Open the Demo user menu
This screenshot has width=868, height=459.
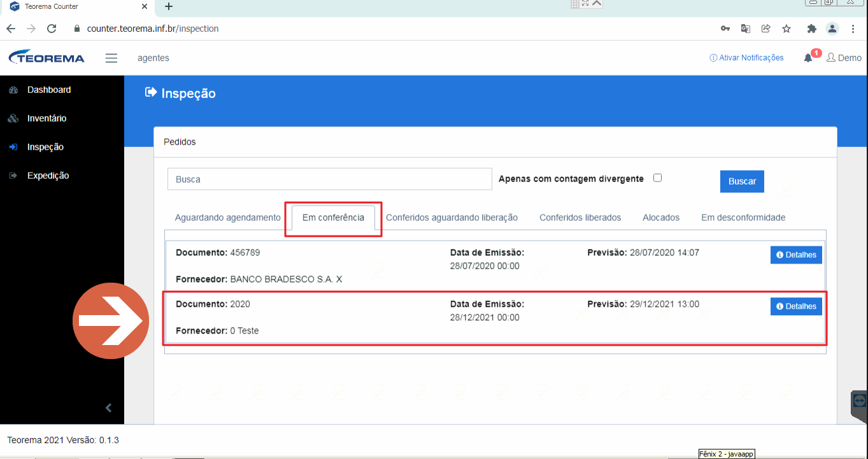coord(844,57)
